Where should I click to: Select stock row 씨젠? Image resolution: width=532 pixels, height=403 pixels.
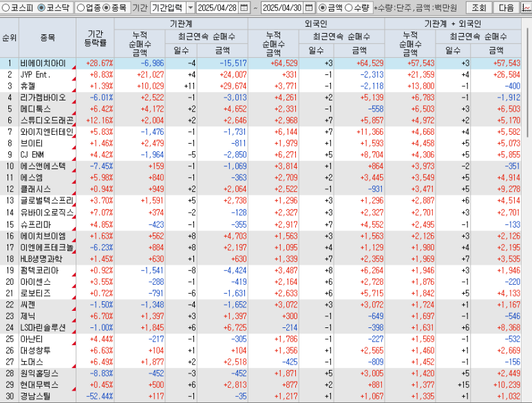[x=261, y=305]
